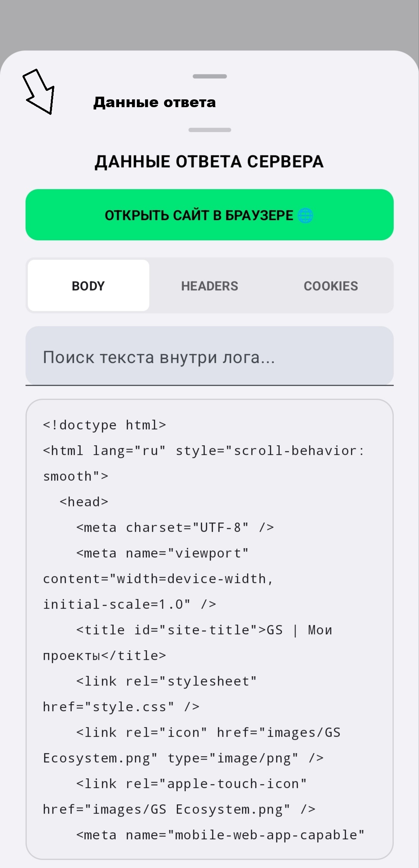The height and width of the screenshot is (868, 419).
Task: Tap the '<link rel="stylesheet"' line
Action: point(166,681)
